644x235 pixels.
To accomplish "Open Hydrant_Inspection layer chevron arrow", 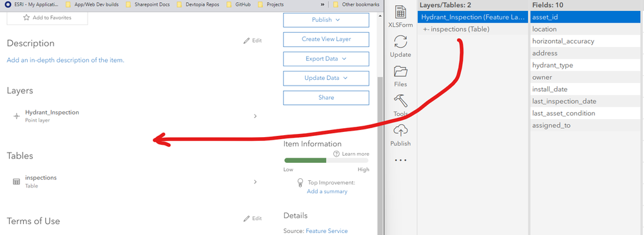I will [x=255, y=116].
